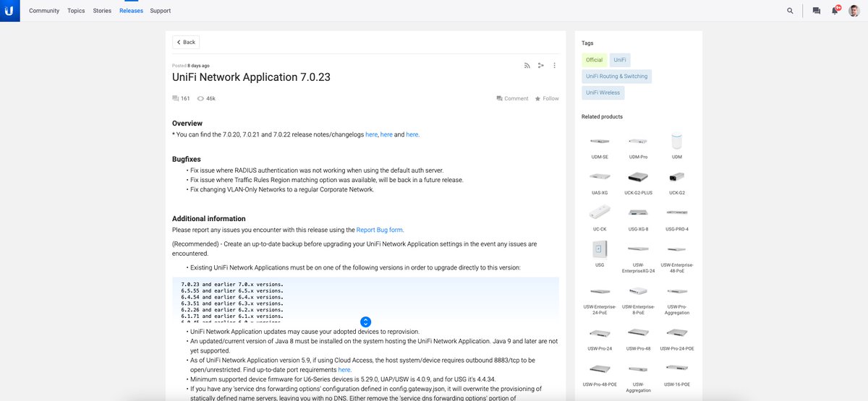
Task: Open the user profile avatar
Action: coord(854,11)
